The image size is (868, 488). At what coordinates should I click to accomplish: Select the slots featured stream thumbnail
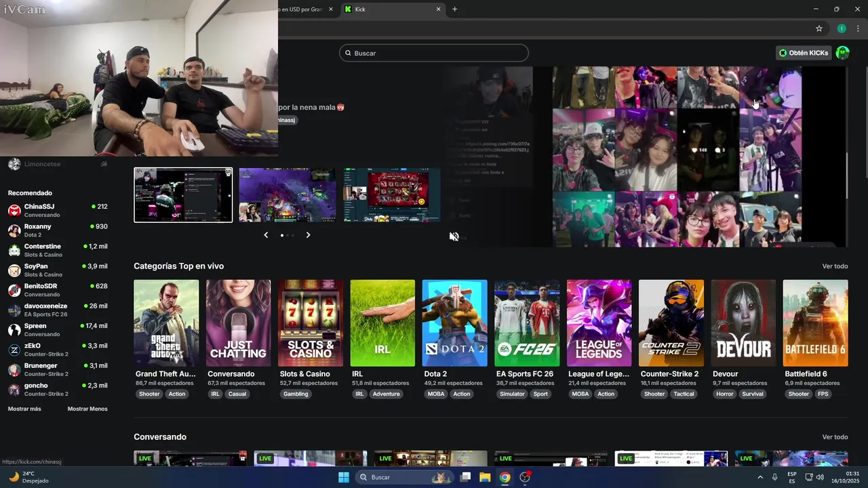[392, 195]
